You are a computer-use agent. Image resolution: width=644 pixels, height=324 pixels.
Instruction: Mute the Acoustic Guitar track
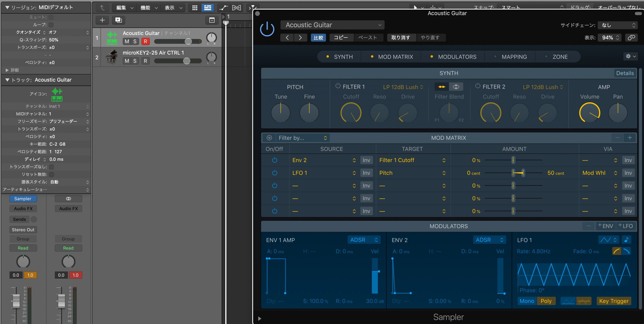(x=127, y=41)
